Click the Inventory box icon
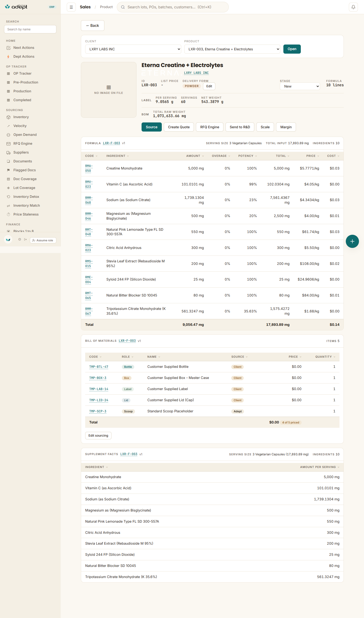 coord(8,117)
